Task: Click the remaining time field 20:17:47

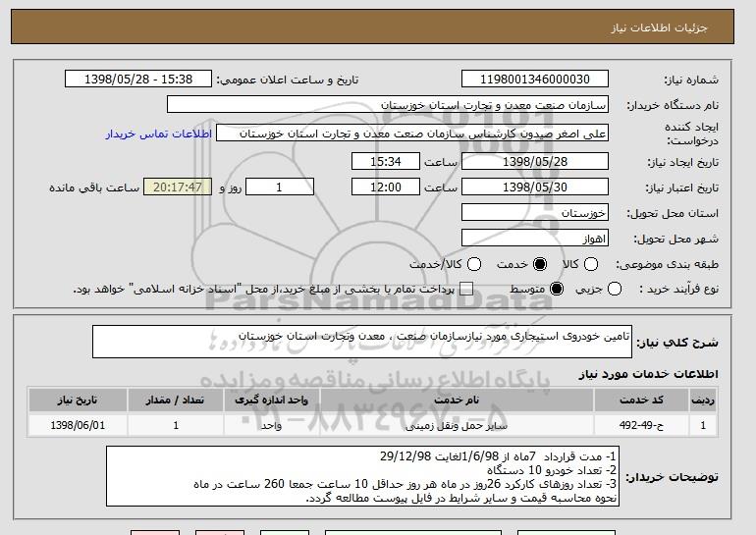Action: [x=178, y=187]
